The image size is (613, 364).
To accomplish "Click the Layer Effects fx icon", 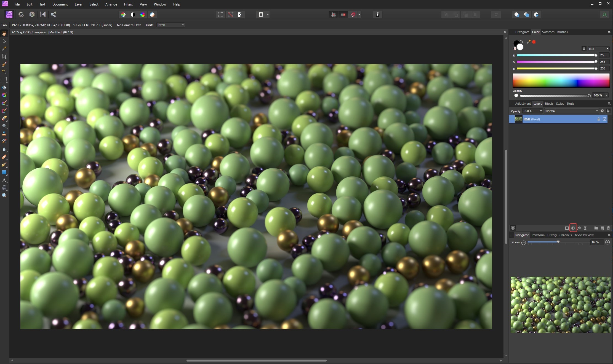I will 579,228.
